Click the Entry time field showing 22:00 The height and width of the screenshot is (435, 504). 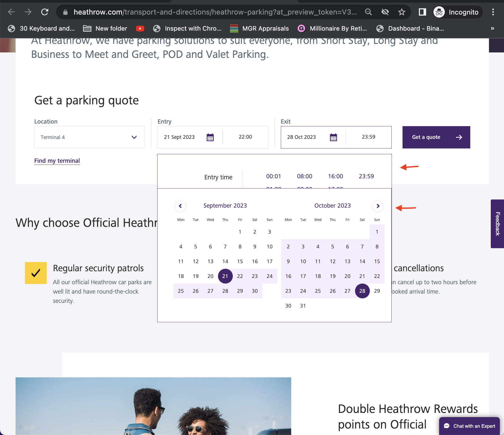point(245,137)
